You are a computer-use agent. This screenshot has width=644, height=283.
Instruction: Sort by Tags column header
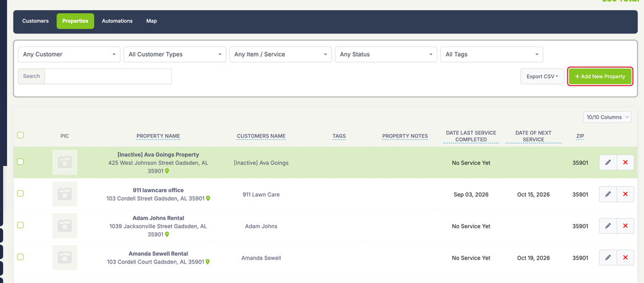(x=339, y=136)
